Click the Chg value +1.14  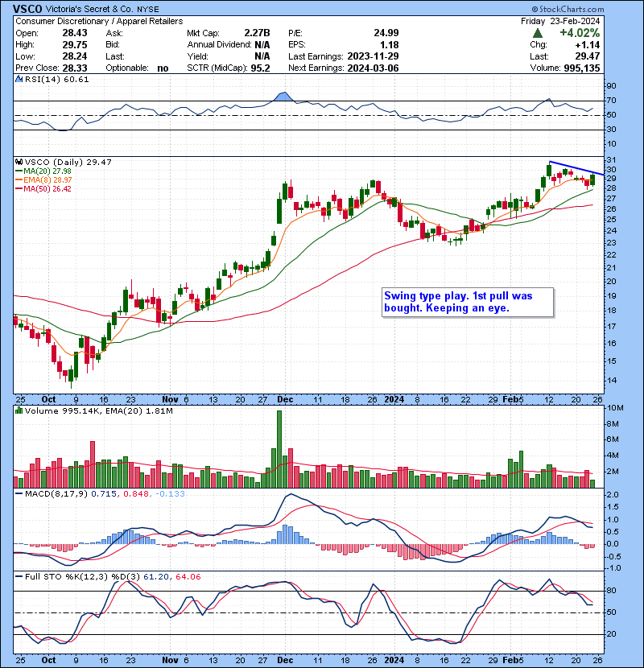(588, 45)
